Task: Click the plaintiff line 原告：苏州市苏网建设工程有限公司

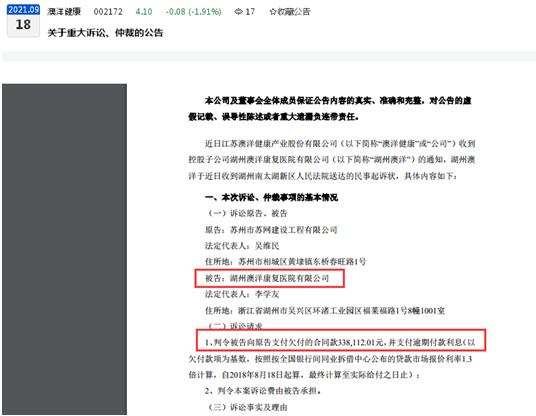Action: pos(271,230)
